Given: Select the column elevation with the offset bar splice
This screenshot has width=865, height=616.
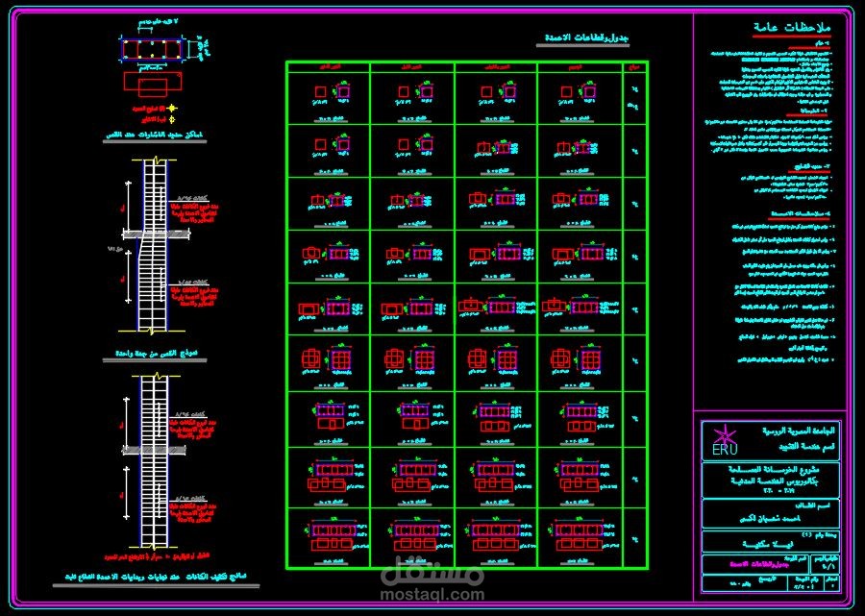Looking at the screenshot, I should (x=152, y=246).
